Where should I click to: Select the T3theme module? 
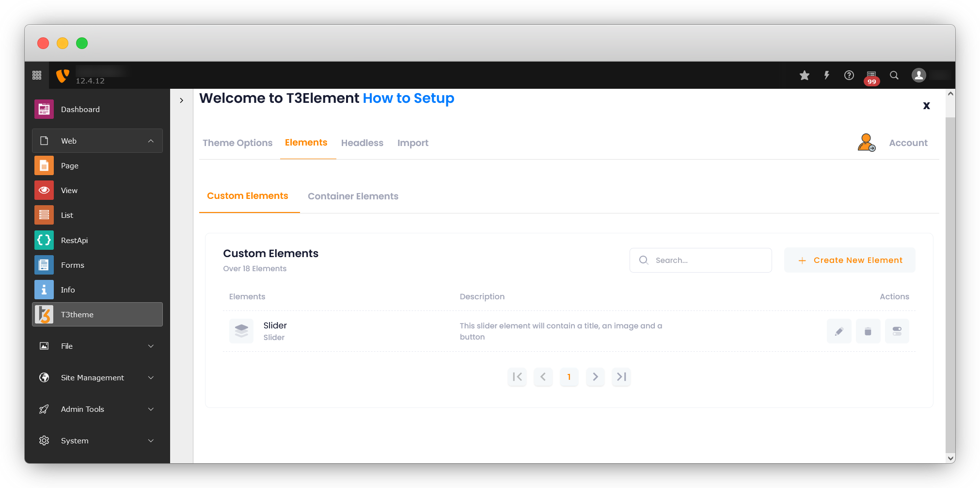click(x=97, y=314)
